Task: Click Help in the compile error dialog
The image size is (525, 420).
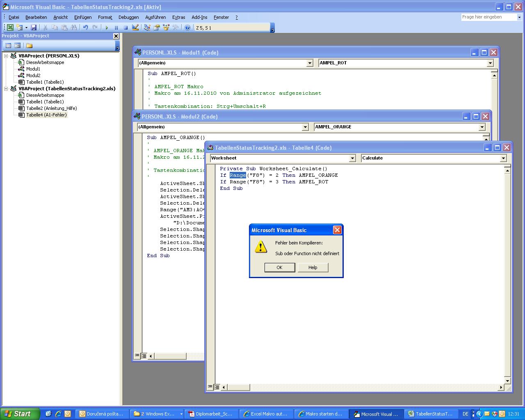Action: [313, 267]
